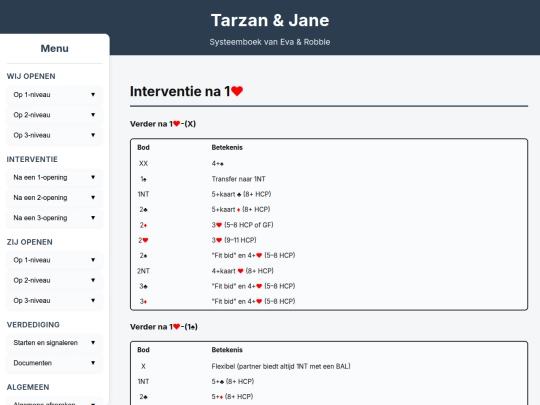Image resolution: width=540 pixels, height=405 pixels.
Task: Expand 'Starten en signaleren' menu item
Action: pyautogui.click(x=54, y=343)
